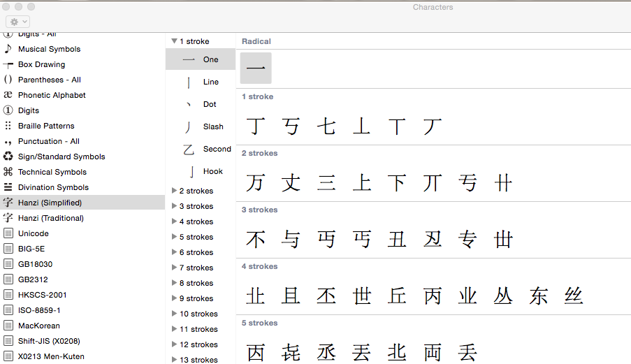Collapse the 1 stroke radical group

(x=174, y=41)
